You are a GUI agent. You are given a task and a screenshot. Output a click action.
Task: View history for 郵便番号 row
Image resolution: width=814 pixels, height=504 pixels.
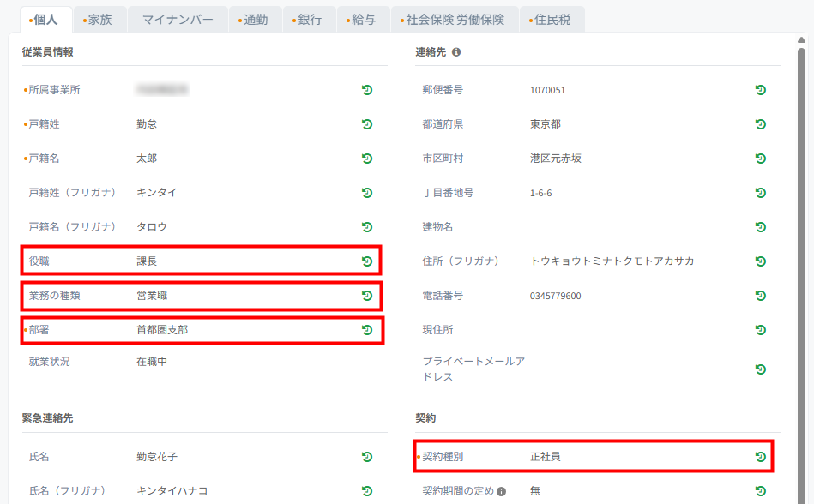point(761,90)
